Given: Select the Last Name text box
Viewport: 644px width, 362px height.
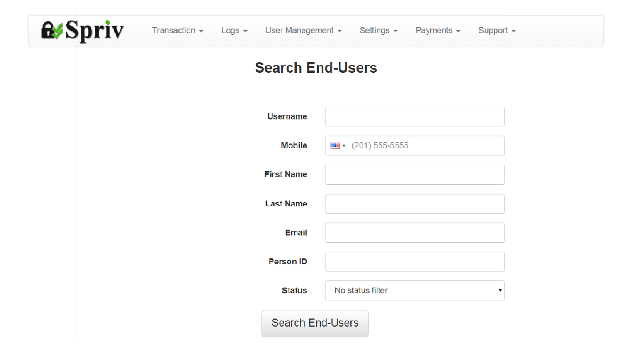Looking at the screenshot, I should click(415, 204).
